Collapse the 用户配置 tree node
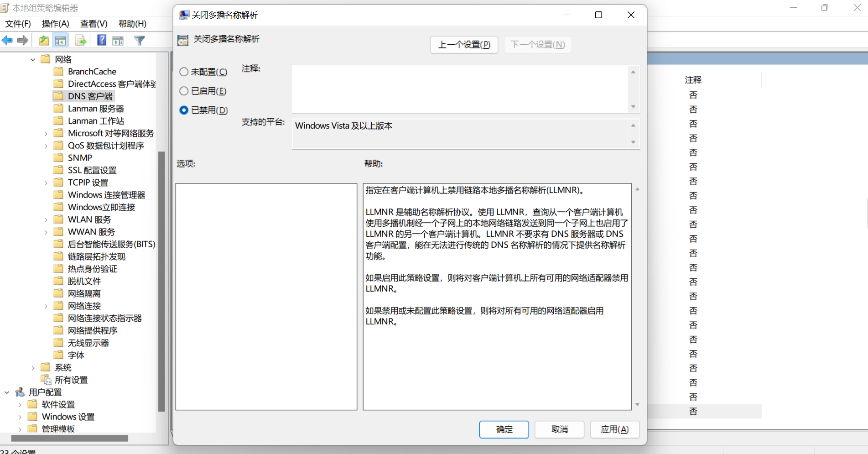The height and width of the screenshot is (454, 868). [x=7, y=392]
